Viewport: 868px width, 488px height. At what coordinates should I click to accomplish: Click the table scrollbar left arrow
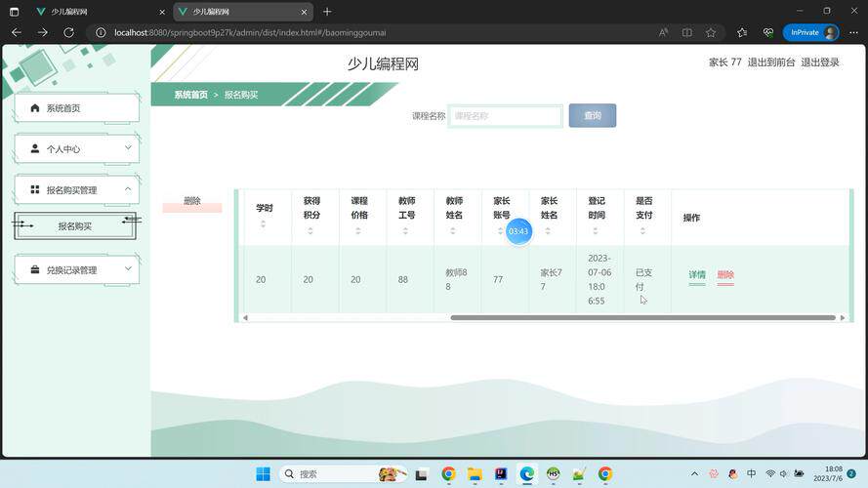click(x=245, y=317)
